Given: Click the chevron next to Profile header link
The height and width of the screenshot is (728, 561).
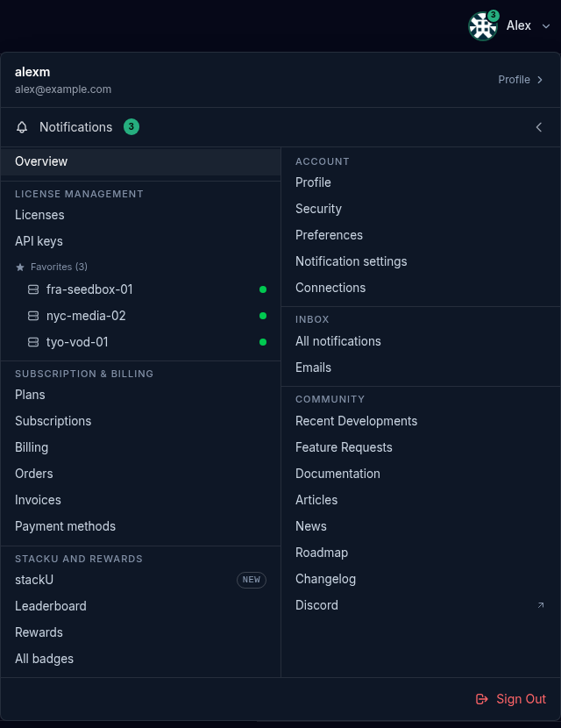Looking at the screenshot, I should 540,80.
